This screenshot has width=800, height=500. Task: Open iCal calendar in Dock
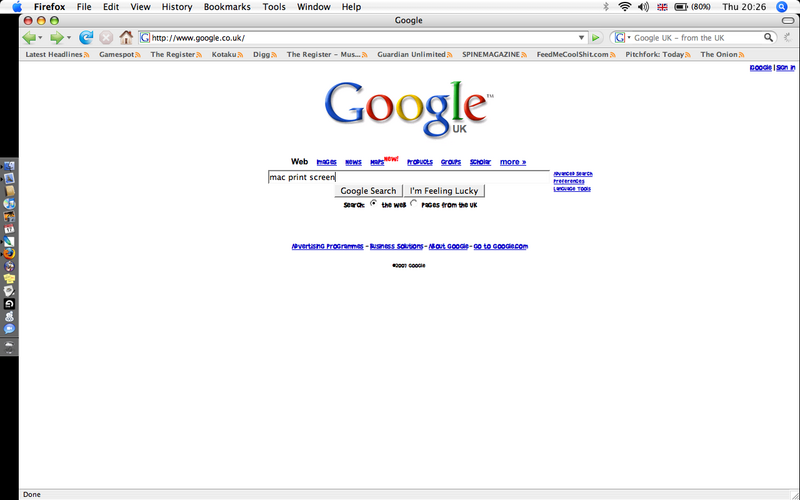click(x=9, y=229)
